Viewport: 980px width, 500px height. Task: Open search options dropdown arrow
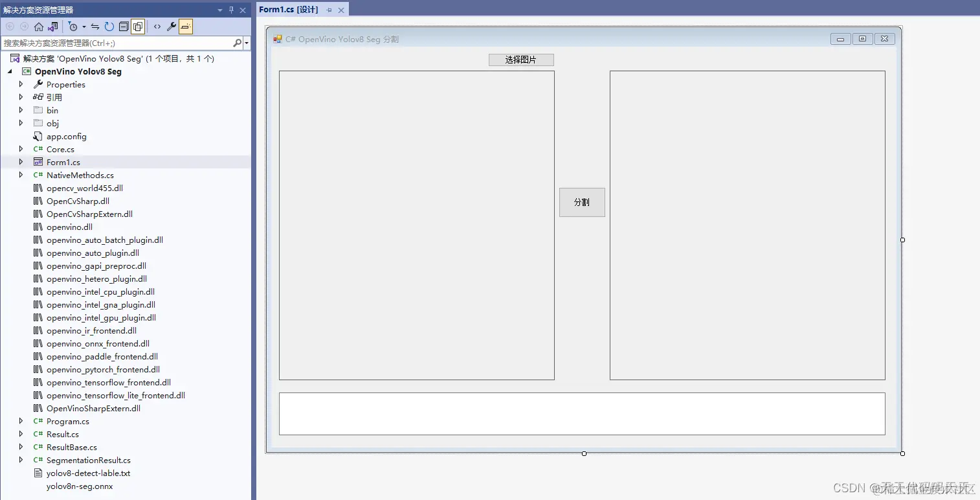click(247, 43)
